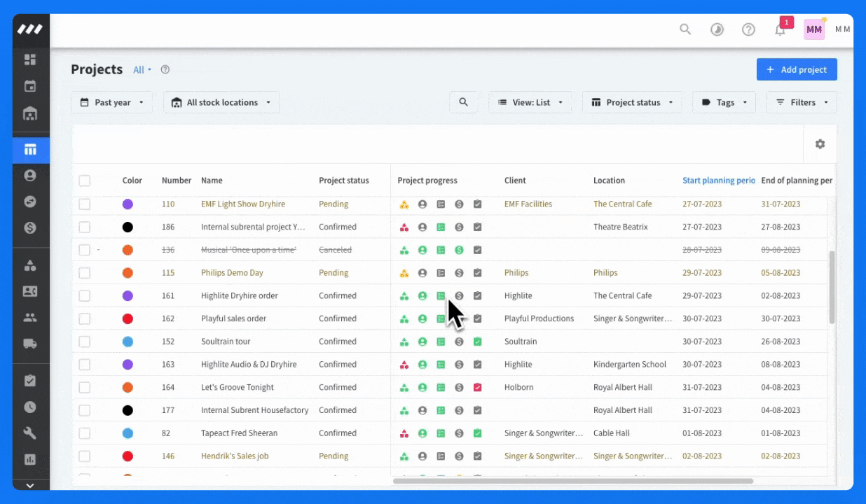Click the vertical scrollbar of the table
866x504 pixels.
[832, 287]
